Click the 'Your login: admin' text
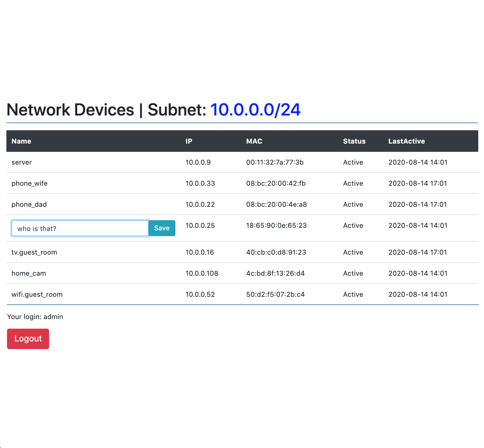 point(35,317)
